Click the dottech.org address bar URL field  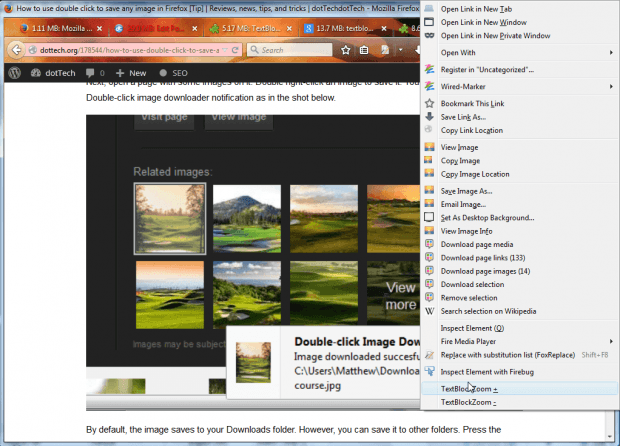pyautogui.click(x=129, y=50)
